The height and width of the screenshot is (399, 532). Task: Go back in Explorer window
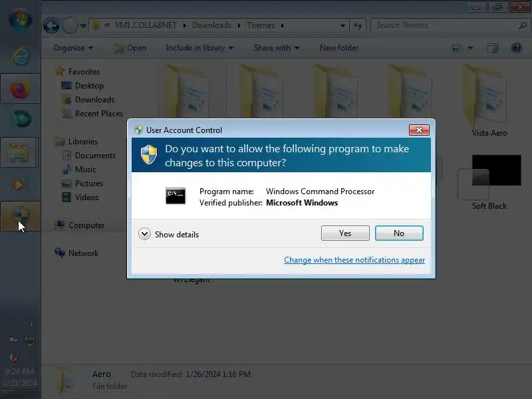52,25
